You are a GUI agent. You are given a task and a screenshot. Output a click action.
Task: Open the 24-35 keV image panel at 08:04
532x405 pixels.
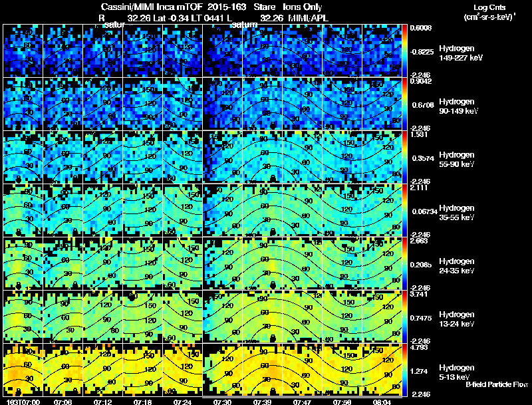tap(382, 263)
